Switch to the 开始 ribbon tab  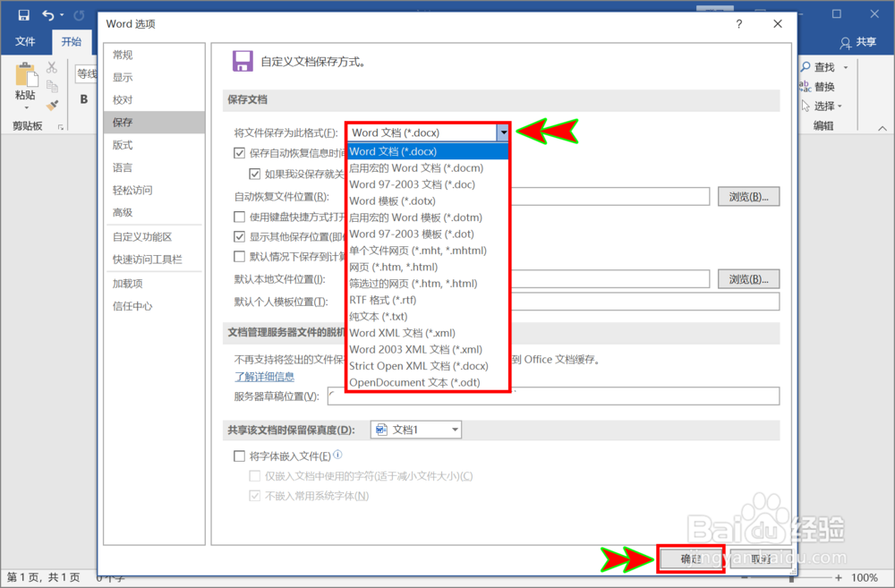pyautogui.click(x=72, y=42)
